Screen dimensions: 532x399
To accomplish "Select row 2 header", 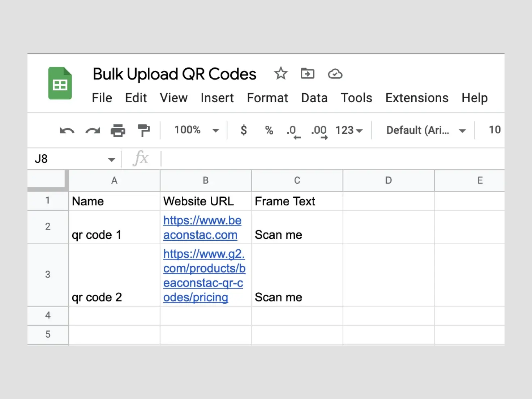I will (x=48, y=227).
